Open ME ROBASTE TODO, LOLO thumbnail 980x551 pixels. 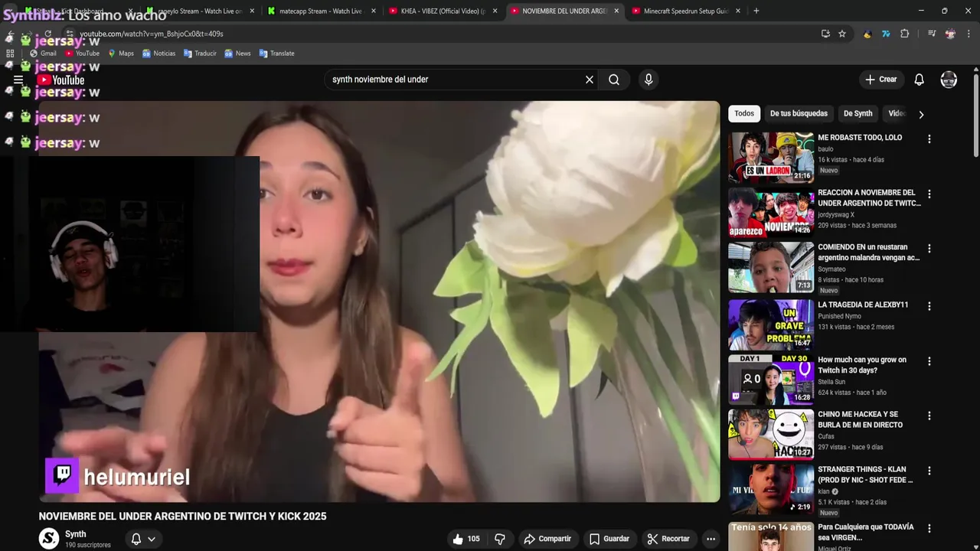(771, 157)
